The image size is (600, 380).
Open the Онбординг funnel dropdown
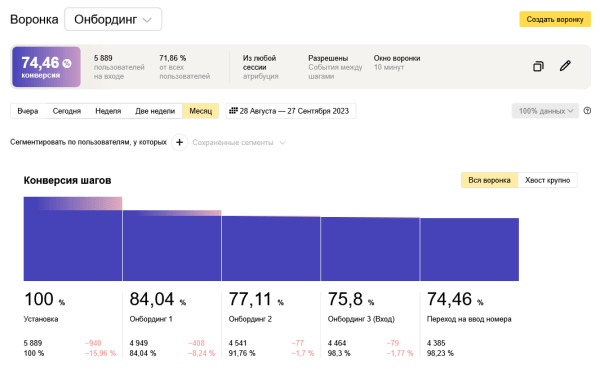coord(113,19)
